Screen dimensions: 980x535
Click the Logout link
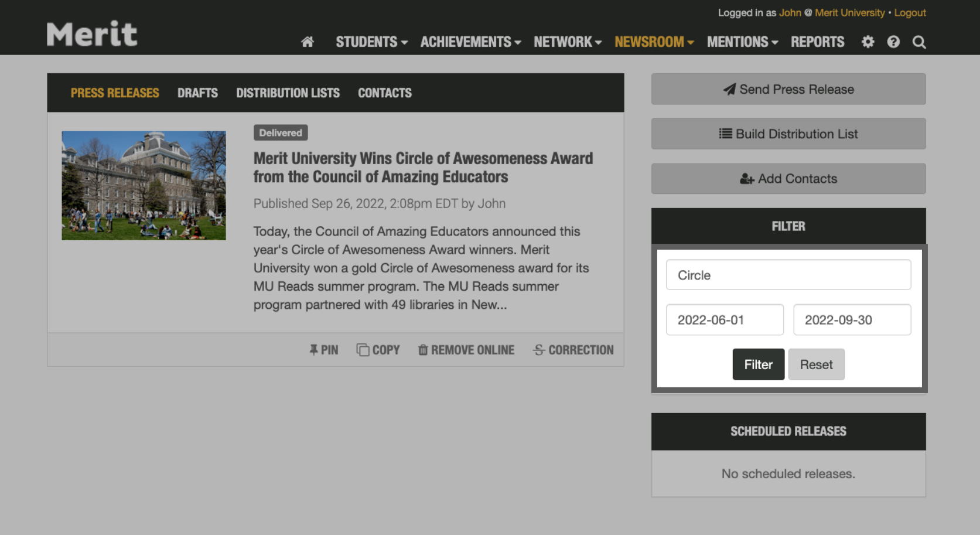910,12
